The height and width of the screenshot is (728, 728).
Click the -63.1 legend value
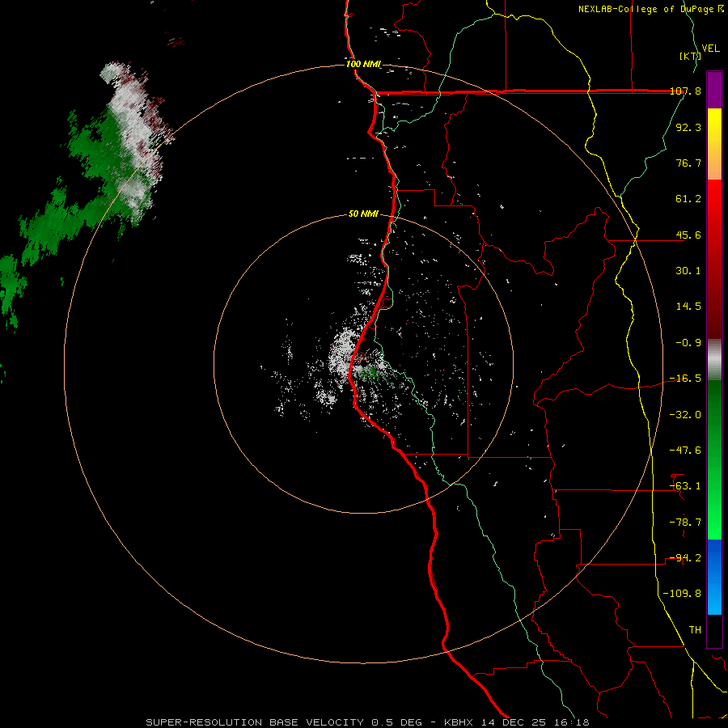pos(685,486)
